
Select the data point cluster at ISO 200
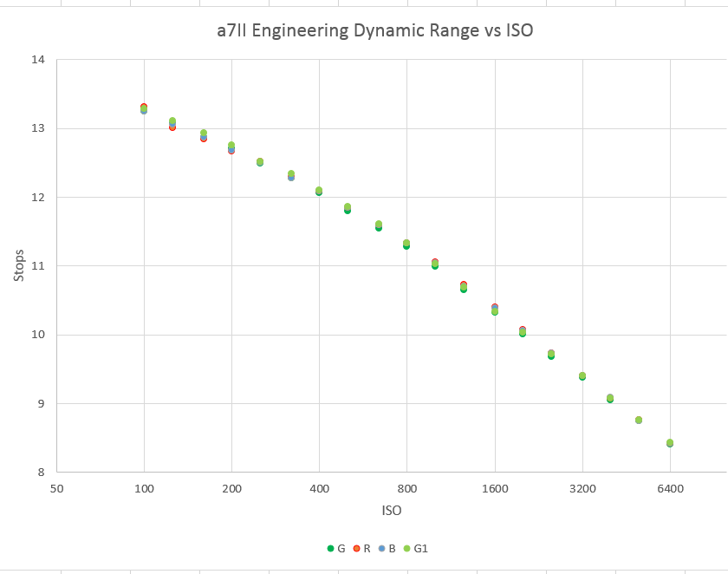click(x=231, y=147)
